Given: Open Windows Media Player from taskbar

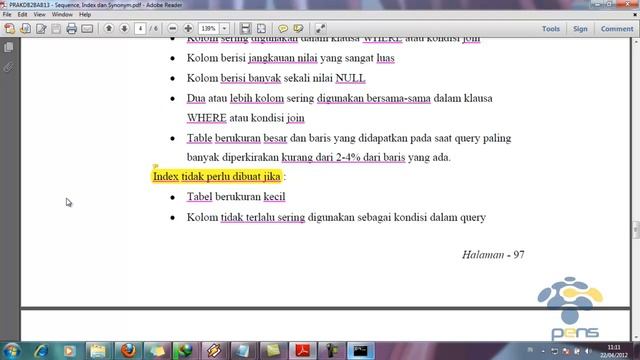Looking at the screenshot, I should tap(69, 351).
